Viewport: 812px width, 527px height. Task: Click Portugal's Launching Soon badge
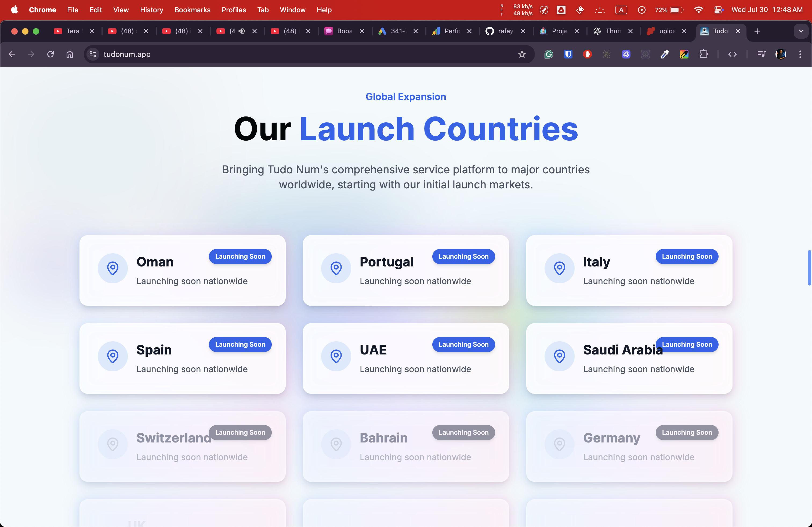coord(464,256)
